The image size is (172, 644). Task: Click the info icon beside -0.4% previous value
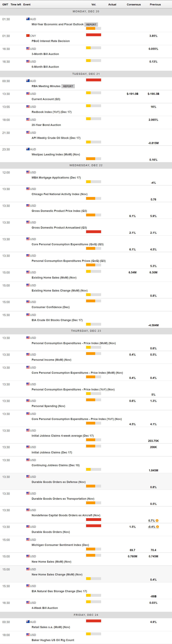tap(157, 527)
